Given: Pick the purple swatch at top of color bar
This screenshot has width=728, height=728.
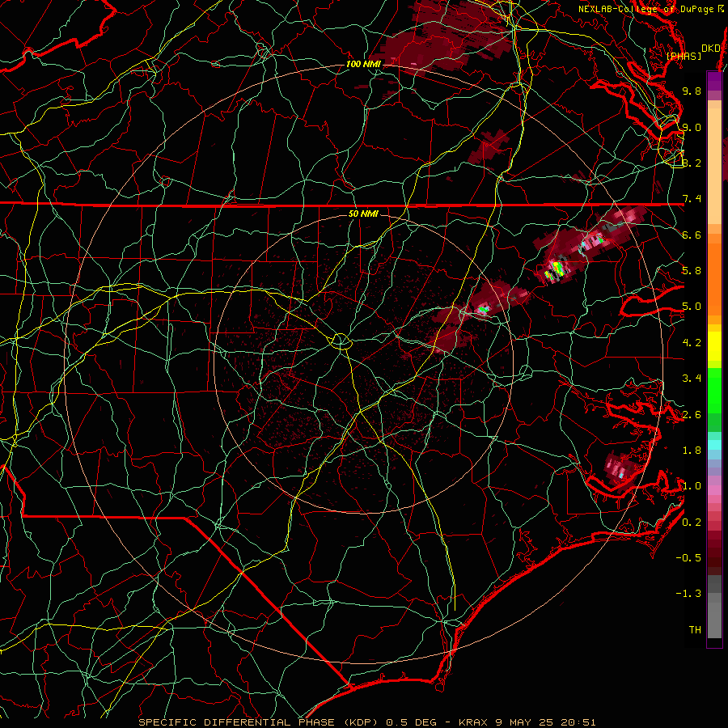Looking at the screenshot, I should pos(714,81).
